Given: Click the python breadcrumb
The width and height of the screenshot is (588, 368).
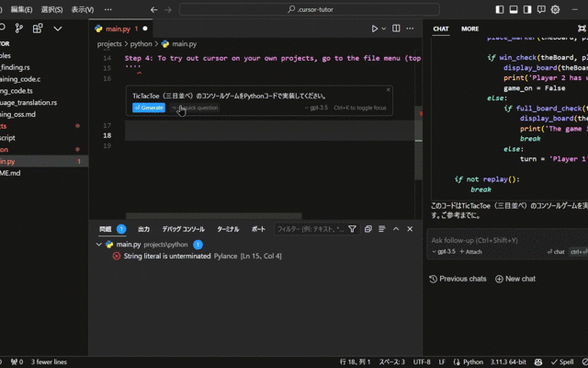Looking at the screenshot, I should (141, 44).
